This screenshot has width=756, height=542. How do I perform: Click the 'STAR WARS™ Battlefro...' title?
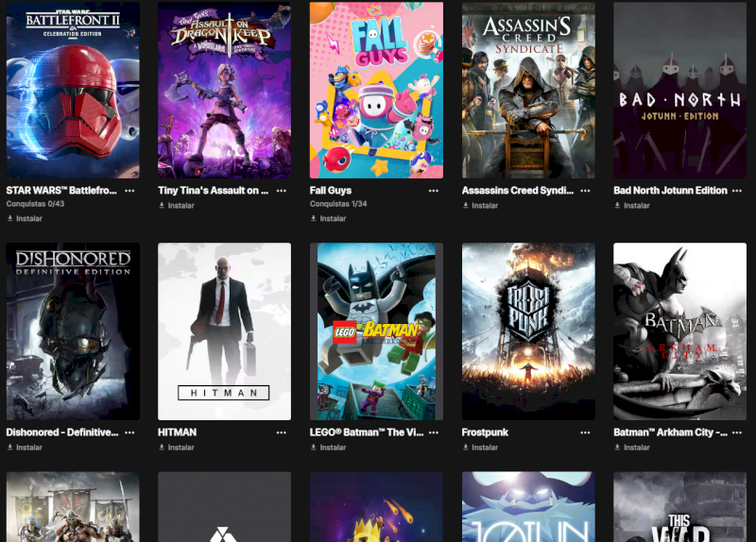[61, 191]
